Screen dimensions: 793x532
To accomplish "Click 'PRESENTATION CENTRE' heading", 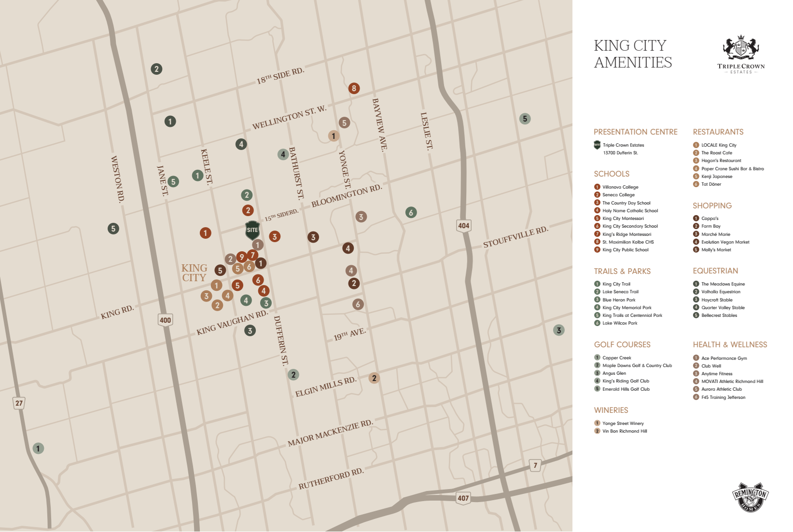I will (x=636, y=132).
